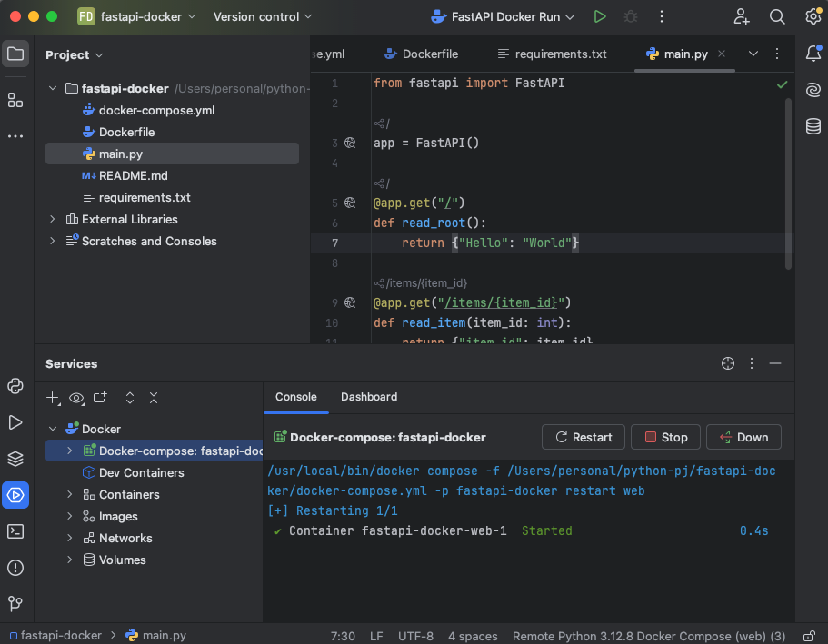
Task: Open the Python Packages tool window
Action: tap(15, 459)
